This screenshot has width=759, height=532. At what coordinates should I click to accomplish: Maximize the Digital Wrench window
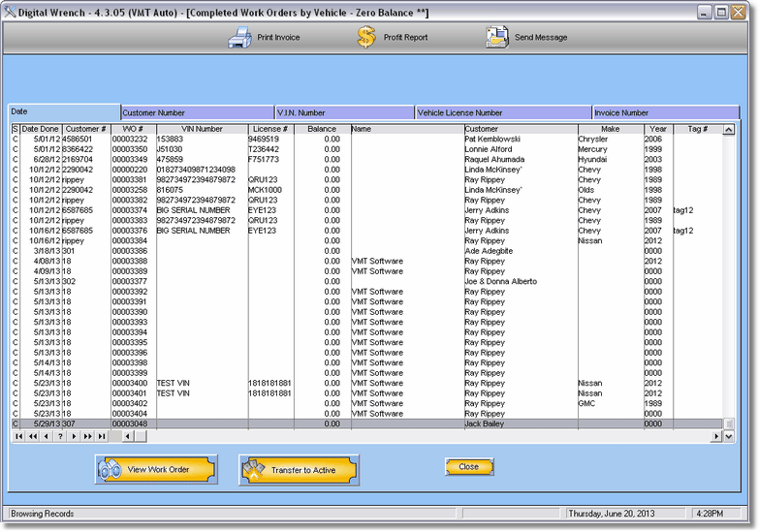(x=721, y=12)
